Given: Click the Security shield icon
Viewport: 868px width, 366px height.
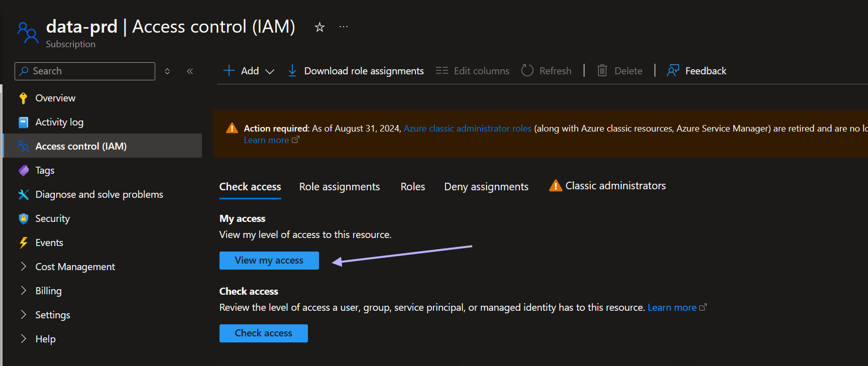Looking at the screenshot, I should pyautogui.click(x=23, y=218).
